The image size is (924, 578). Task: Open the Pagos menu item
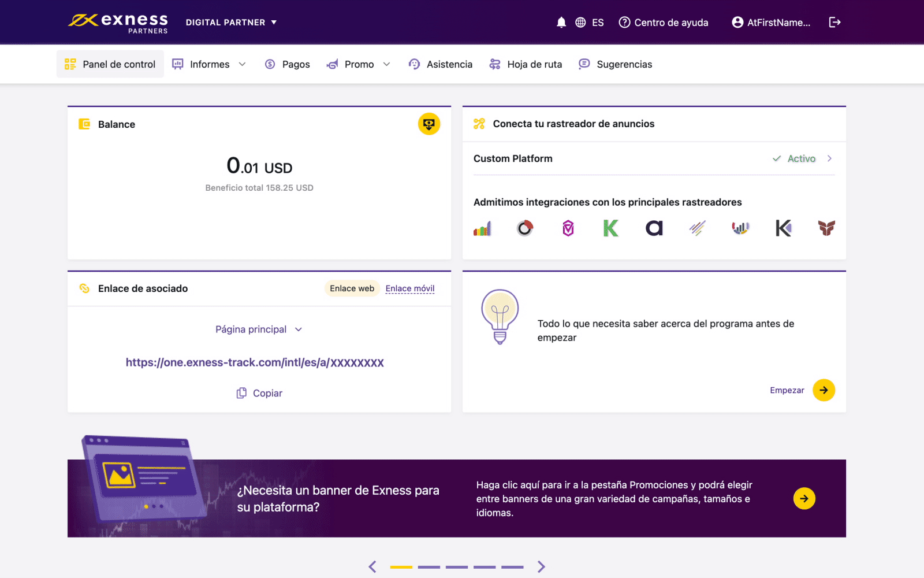click(x=287, y=64)
